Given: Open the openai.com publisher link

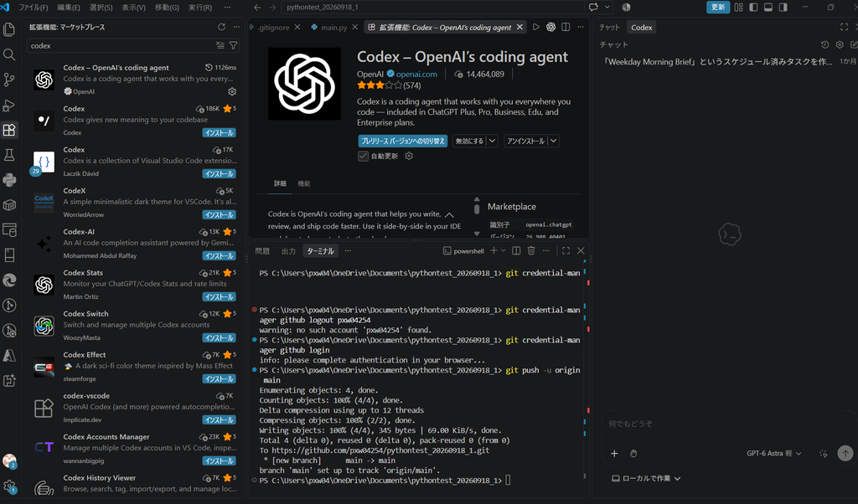Looking at the screenshot, I should 416,74.
